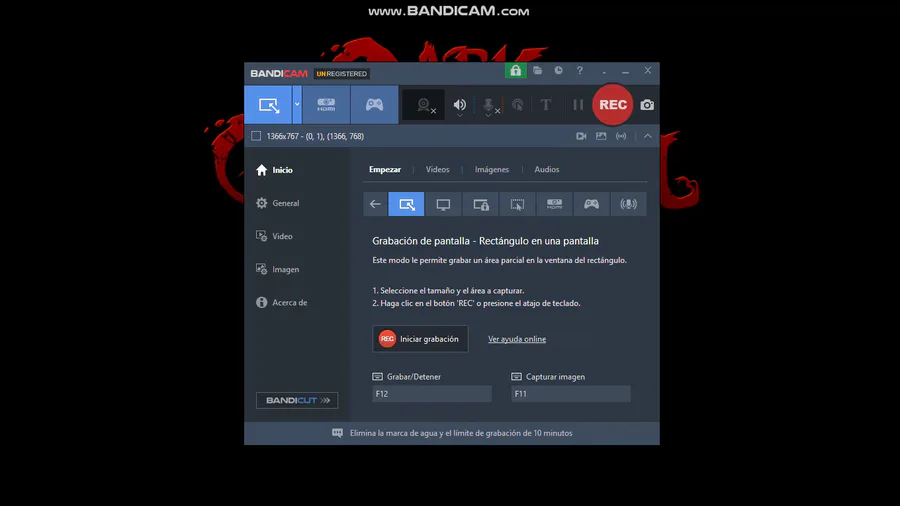Start recording with the big REC button

pos(612,104)
